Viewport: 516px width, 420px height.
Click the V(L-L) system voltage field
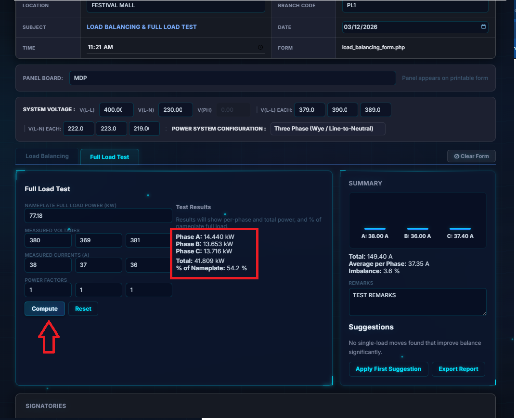point(116,110)
